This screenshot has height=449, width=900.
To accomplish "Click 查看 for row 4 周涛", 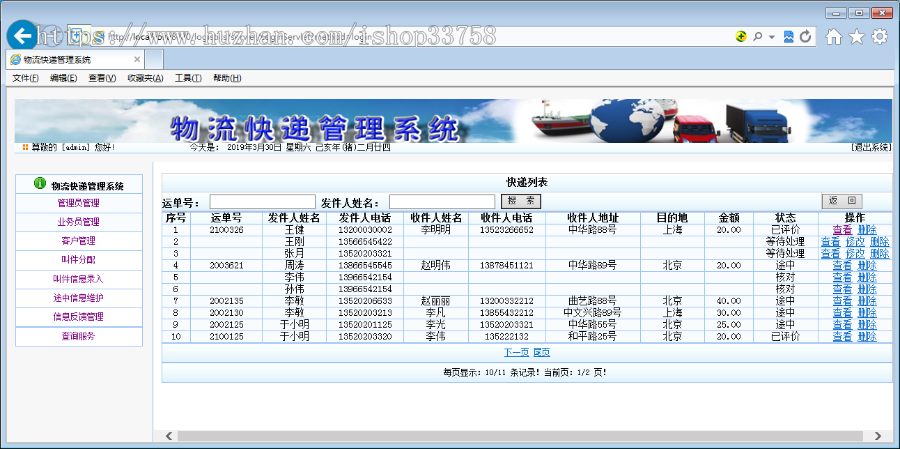I will coord(843,265).
